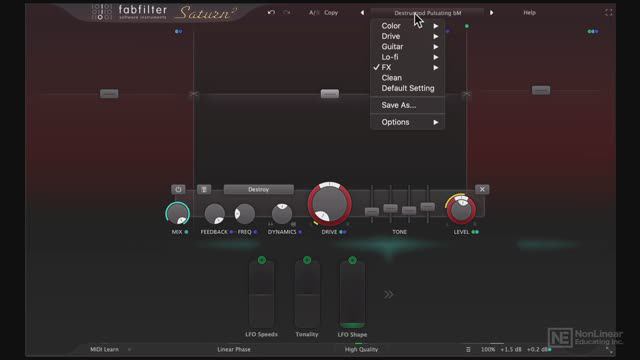640x360 pixels.
Task: Remove band with the X button
Action: pyautogui.click(x=482, y=189)
